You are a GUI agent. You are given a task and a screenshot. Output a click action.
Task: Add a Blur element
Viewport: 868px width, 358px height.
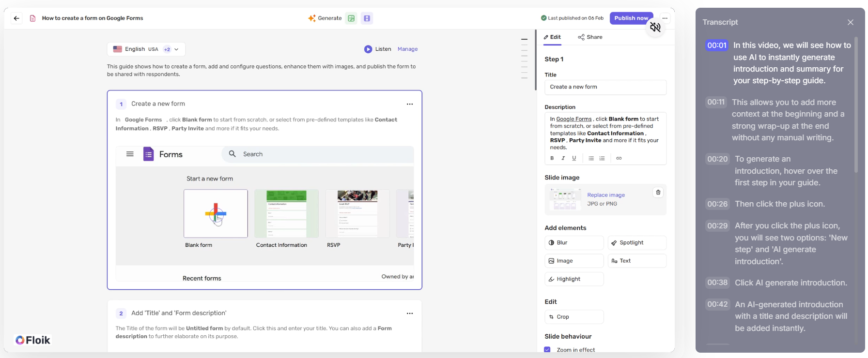[x=574, y=243]
